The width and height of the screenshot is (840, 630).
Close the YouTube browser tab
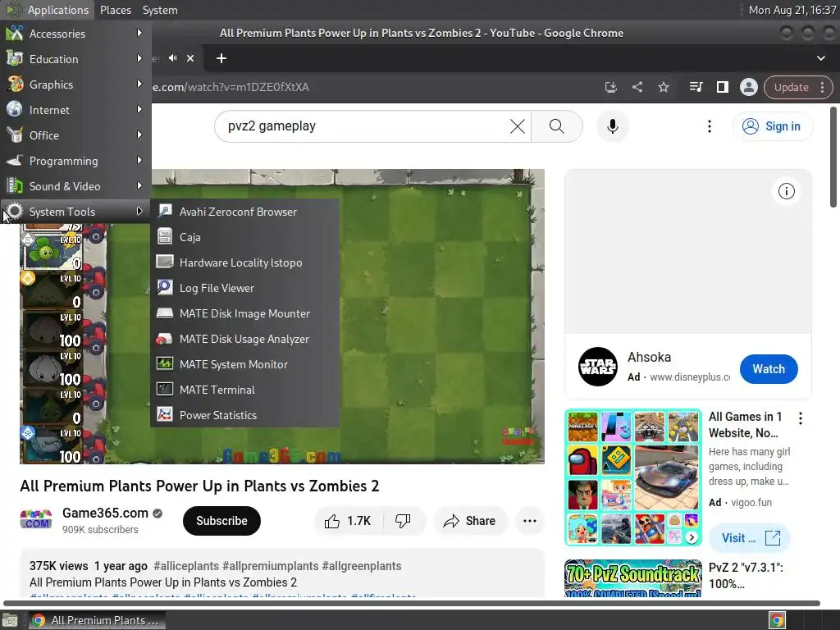coord(190,58)
